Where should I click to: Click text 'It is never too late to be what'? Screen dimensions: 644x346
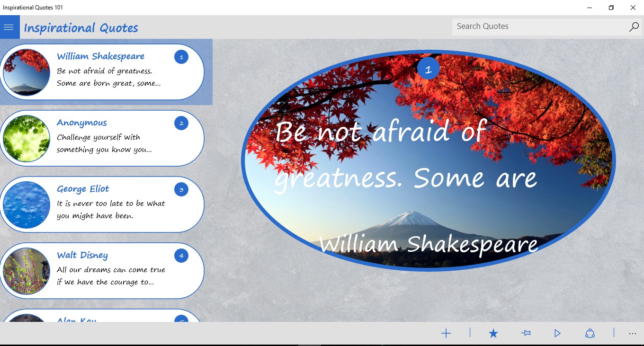(111, 204)
